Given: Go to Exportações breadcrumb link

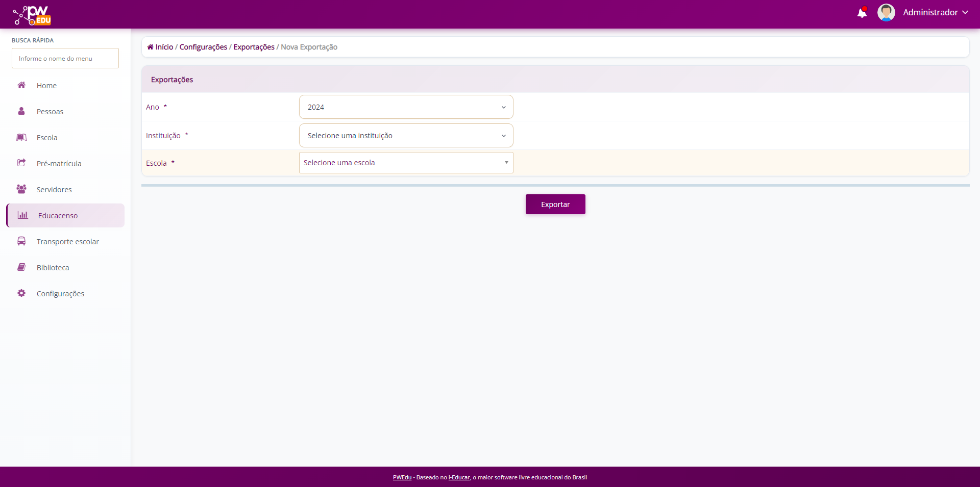Looking at the screenshot, I should [x=254, y=47].
